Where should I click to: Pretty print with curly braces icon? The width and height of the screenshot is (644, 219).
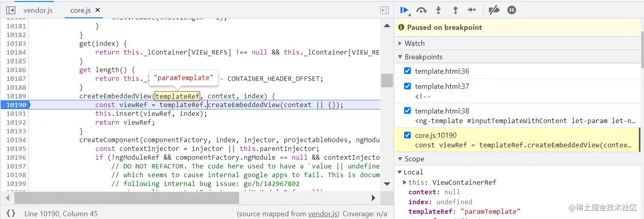point(11,213)
